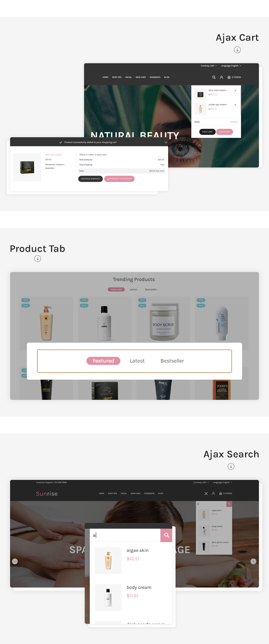Click the down-arrow icon under Ajax Search
Screen dimensions: 269x644
point(231,466)
